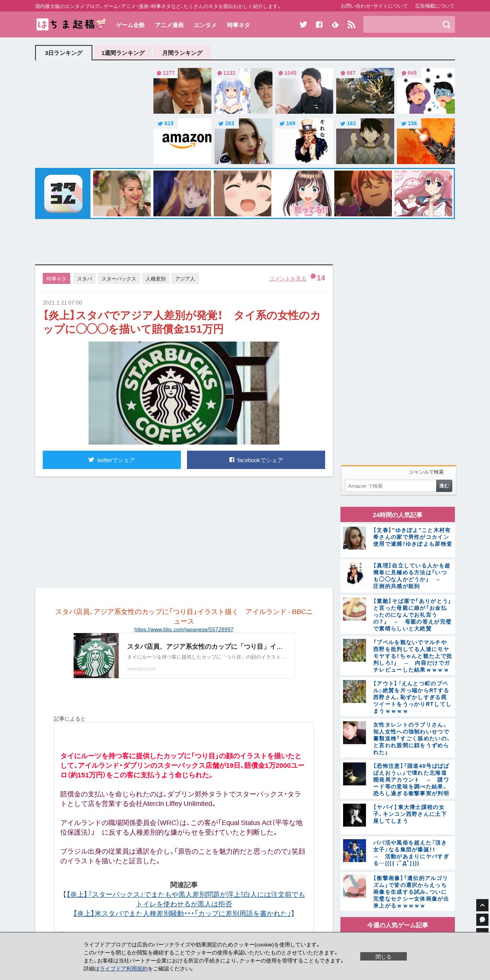The height and width of the screenshot is (980, 490).
Task: Open the 女性タレントのラブリさん article
Action: (x=398, y=738)
